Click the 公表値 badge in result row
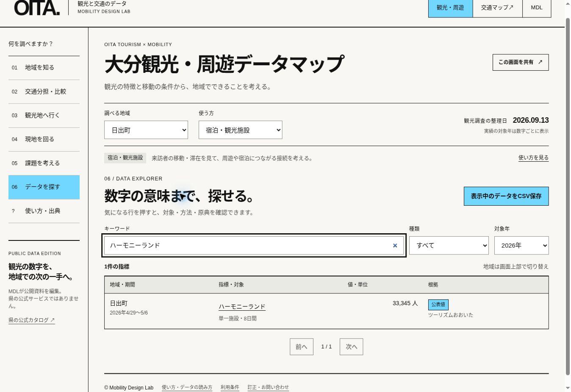571x392 pixels. [x=438, y=305]
